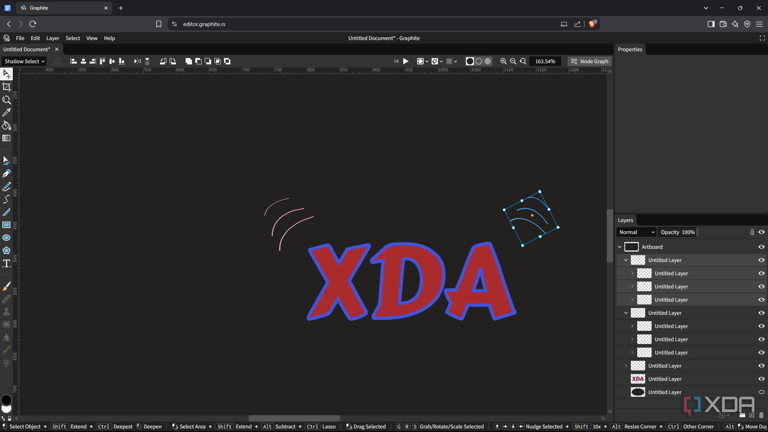This screenshot has height=432, width=768.
Task: Open overlays options dropdown arrow
Action: [427, 61]
